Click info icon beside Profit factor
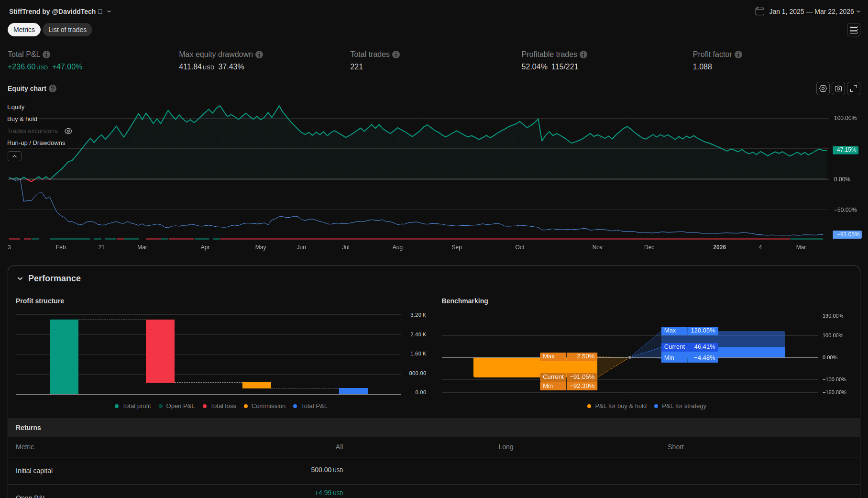 point(738,55)
